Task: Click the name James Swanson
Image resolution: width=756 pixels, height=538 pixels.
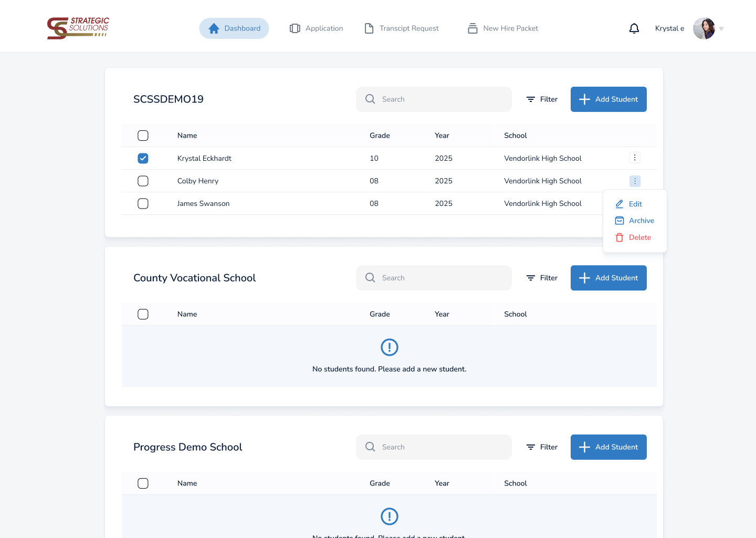Action: (x=203, y=203)
